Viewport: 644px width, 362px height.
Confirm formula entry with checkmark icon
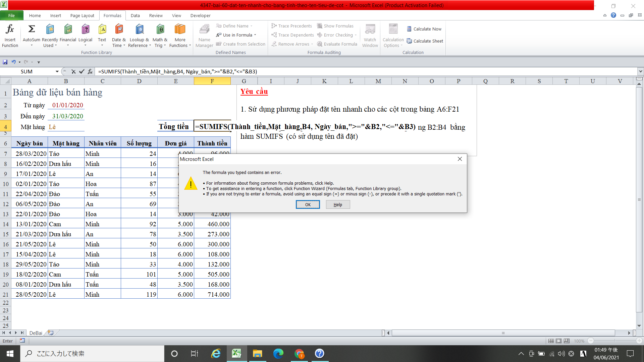82,71
